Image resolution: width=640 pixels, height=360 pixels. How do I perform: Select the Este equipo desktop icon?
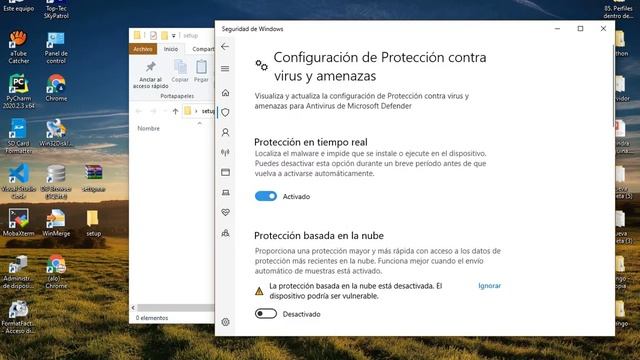(18, 6)
